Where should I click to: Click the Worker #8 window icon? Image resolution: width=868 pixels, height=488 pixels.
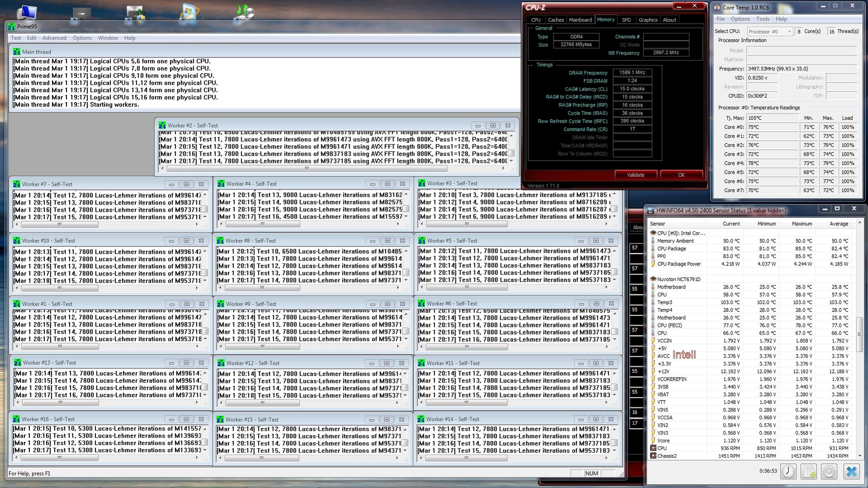[x=220, y=241]
